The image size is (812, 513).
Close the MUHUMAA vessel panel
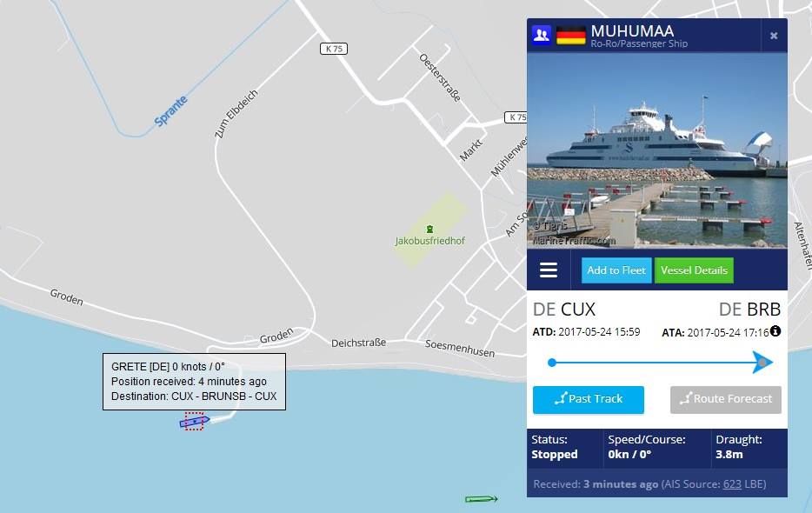(x=774, y=36)
